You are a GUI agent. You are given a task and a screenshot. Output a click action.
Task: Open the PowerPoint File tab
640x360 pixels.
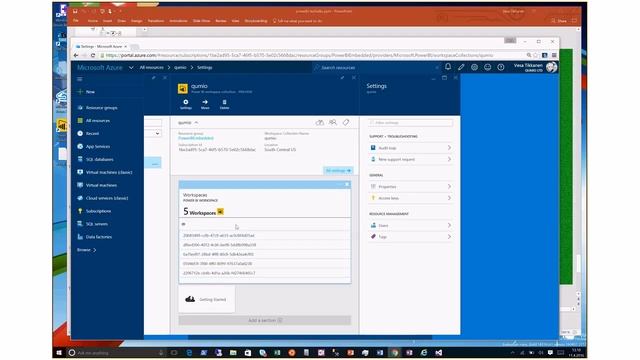pyautogui.click(x=76, y=21)
